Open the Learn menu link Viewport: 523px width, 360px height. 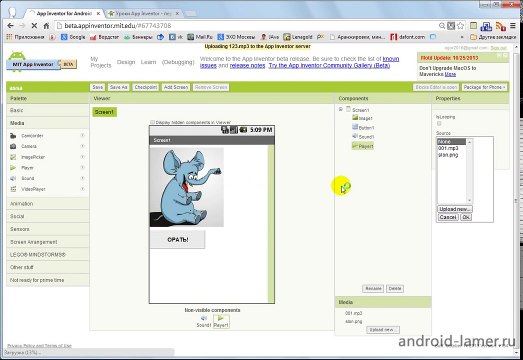[x=148, y=62]
